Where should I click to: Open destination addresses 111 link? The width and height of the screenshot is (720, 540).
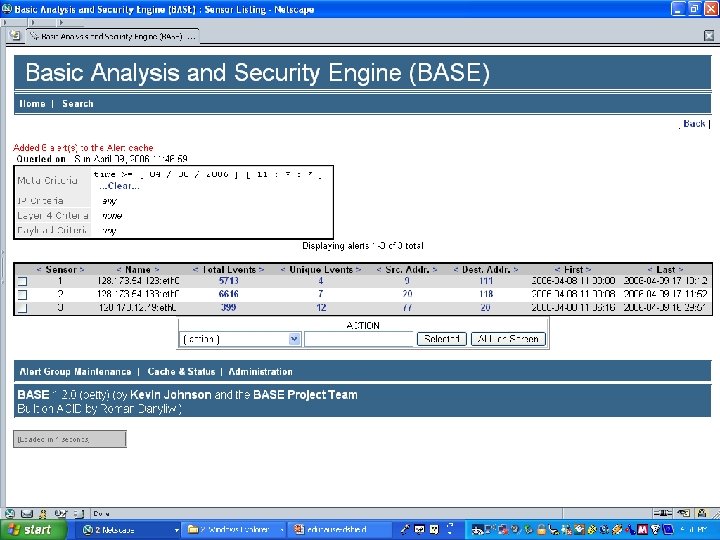[486, 281]
